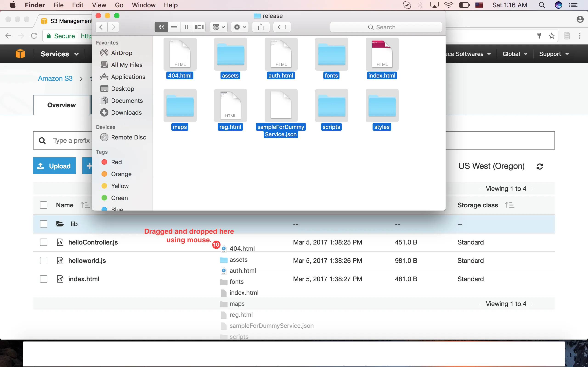Click the Amazon S3 breadcrumb link

click(55, 78)
